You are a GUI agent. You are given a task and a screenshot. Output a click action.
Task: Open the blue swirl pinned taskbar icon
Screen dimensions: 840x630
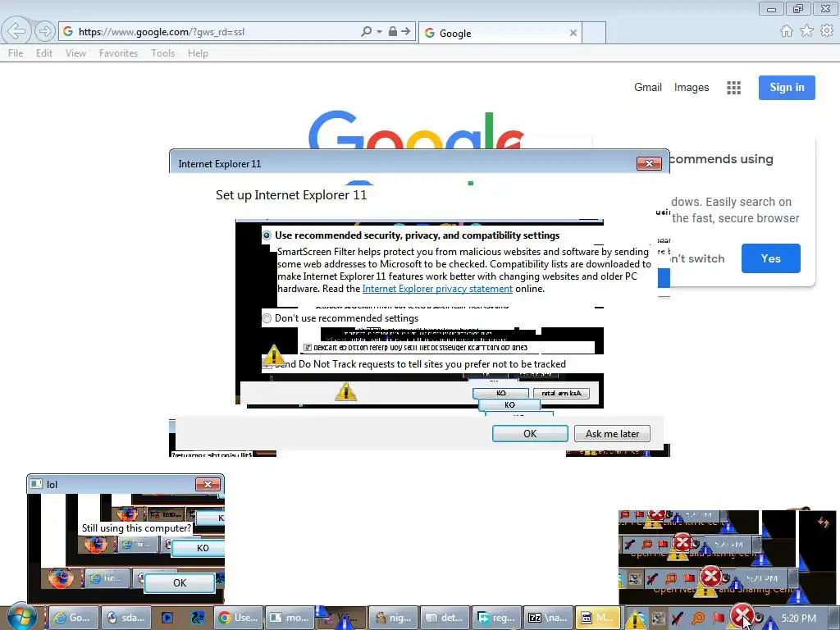[x=197, y=618]
